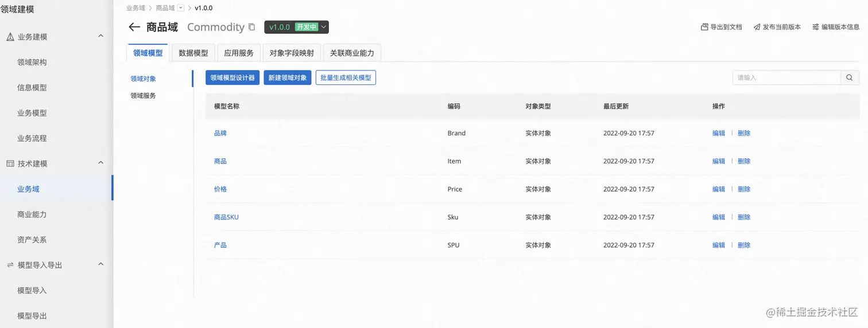Switch to the 领域模型 tab
The image size is (868, 328).
point(148,53)
